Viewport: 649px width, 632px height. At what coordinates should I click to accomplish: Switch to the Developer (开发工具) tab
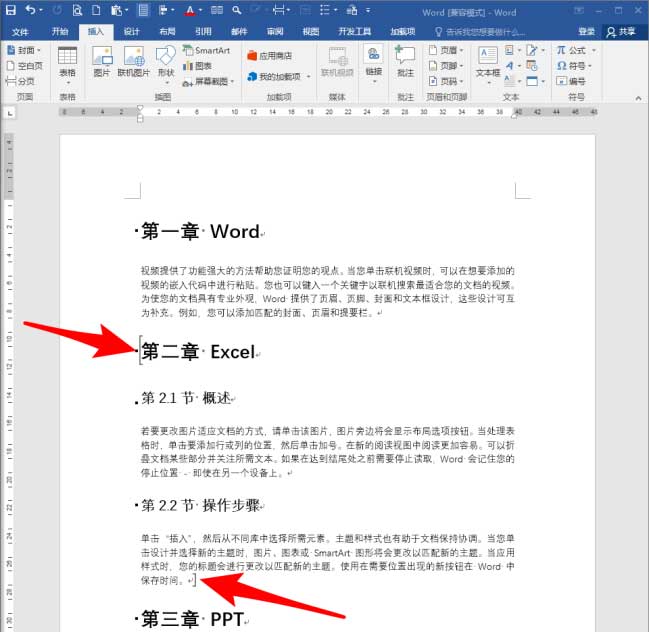(x=354, y=31)
